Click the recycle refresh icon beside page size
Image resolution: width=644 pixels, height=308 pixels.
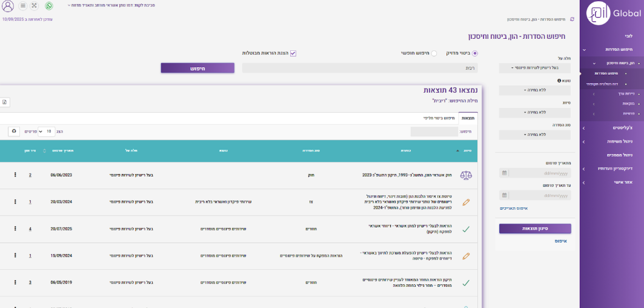pos(14,131)
